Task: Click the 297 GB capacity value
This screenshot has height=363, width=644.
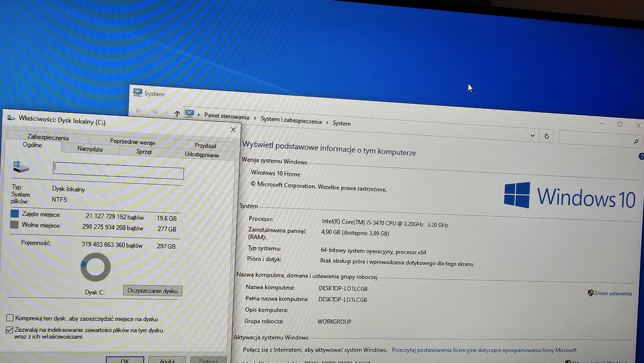Action: 166,246
